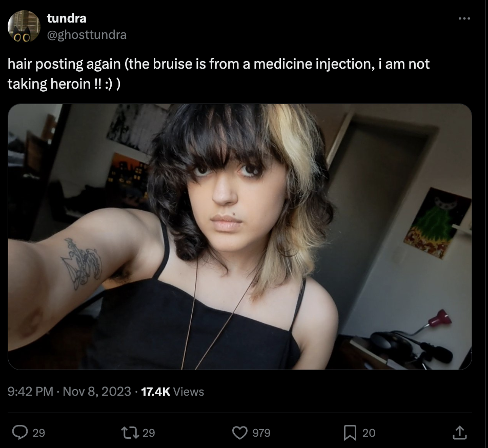Screen dimensions: 488x448
Task: Open the share upload arrow icon
Action: 460,433
